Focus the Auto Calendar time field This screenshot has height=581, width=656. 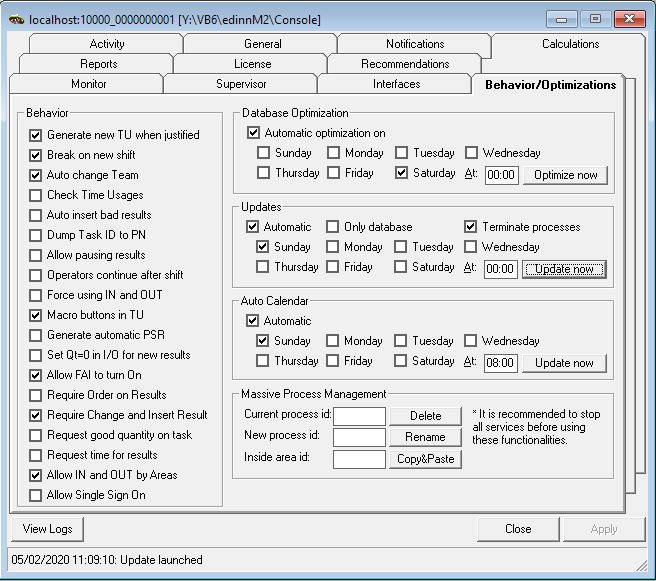(500, 363)
